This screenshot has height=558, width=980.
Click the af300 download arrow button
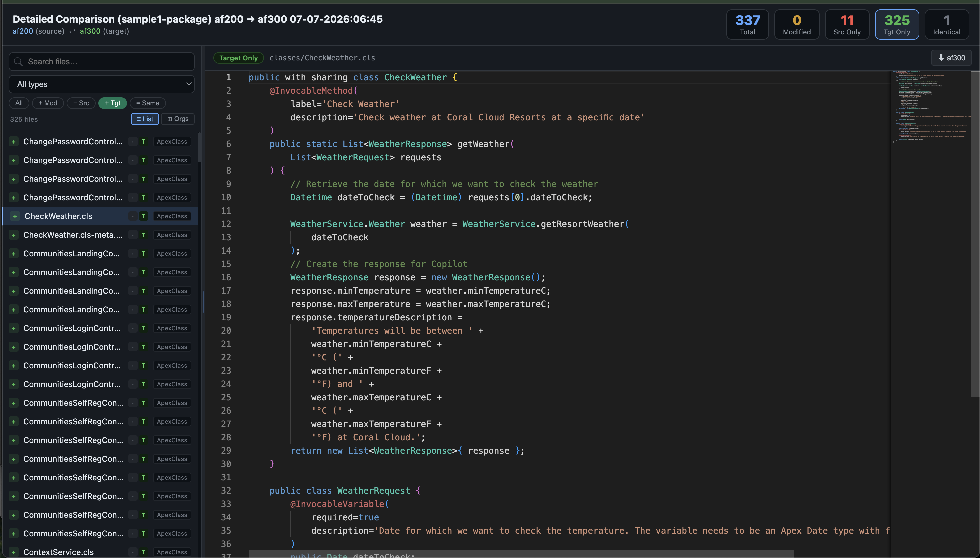click(951, 58)
